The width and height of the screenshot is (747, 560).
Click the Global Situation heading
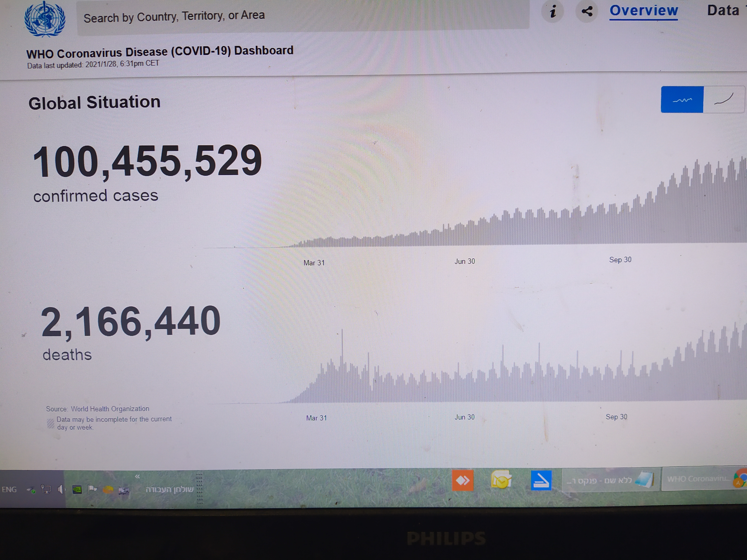[x=94, y=102]
